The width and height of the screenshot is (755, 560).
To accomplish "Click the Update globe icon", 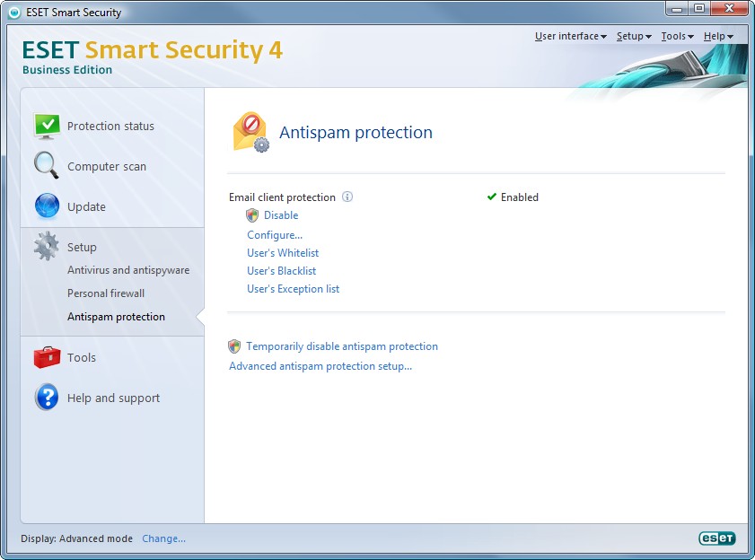I will point(47,206).
